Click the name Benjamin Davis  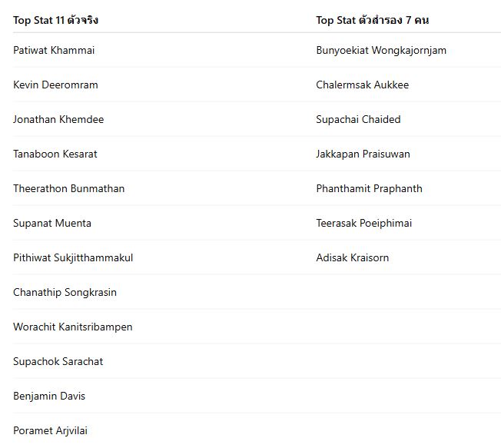coord(49,396)
